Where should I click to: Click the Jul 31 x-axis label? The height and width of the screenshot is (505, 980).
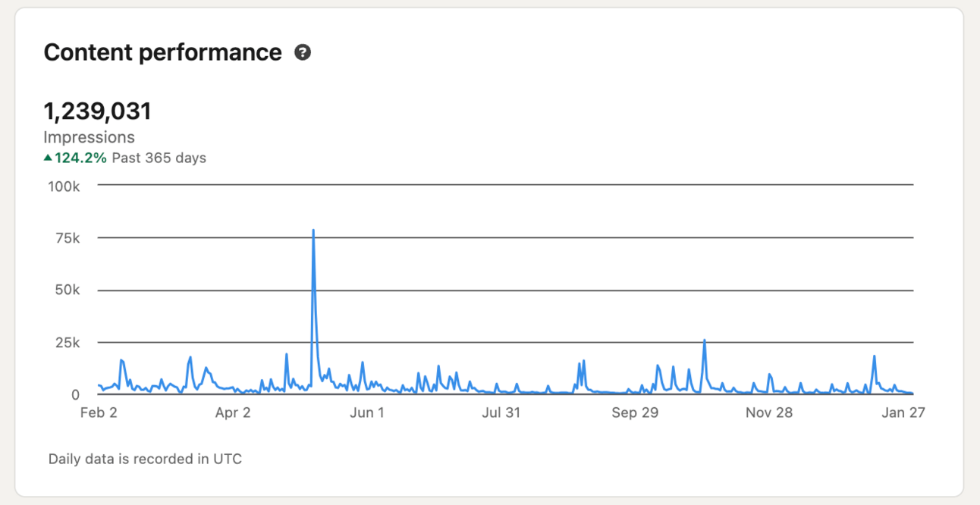[501, 412]
